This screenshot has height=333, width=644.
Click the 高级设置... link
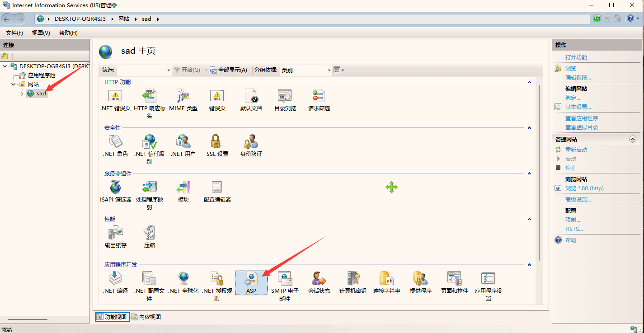[578, 199]
